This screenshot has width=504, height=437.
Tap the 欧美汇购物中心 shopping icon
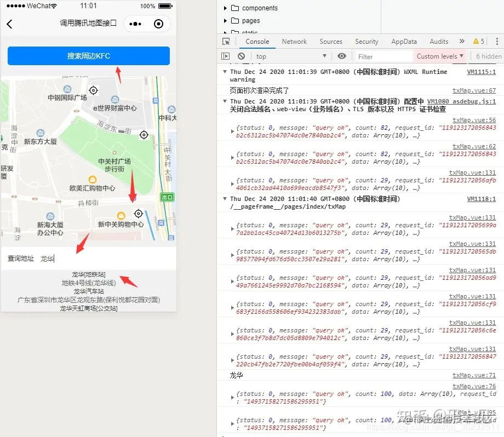coord(92,179)
